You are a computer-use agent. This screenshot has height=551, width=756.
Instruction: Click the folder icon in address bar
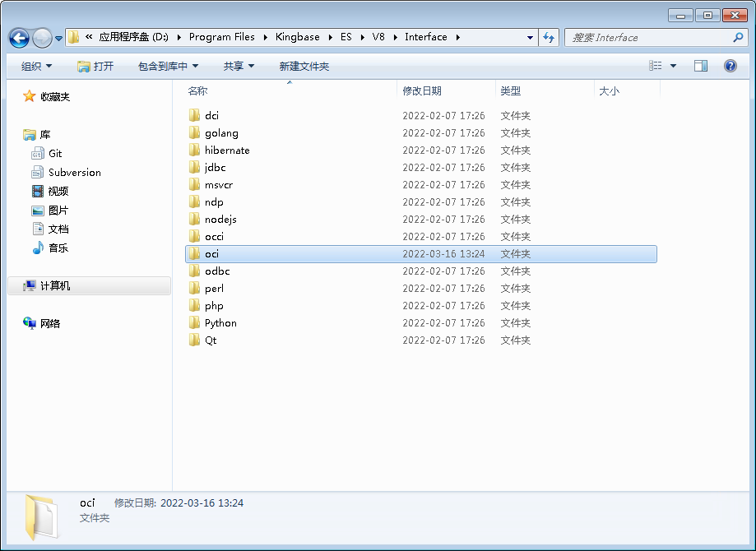73,37
